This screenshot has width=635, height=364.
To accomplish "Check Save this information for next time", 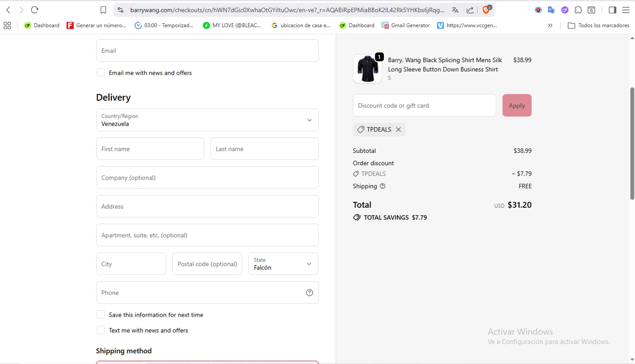I will click(101, 314).
